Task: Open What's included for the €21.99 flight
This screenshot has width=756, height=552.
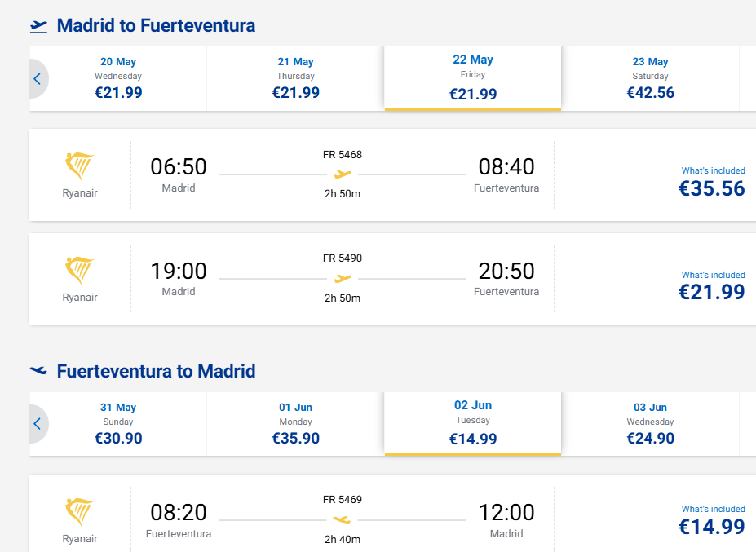Action: click(713, 275)
